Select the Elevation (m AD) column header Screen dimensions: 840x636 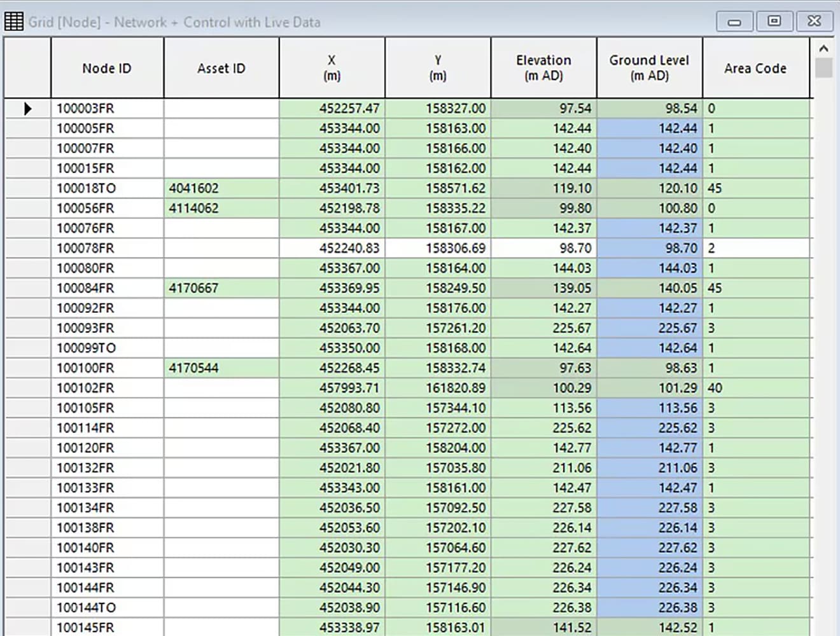[543, 68]
